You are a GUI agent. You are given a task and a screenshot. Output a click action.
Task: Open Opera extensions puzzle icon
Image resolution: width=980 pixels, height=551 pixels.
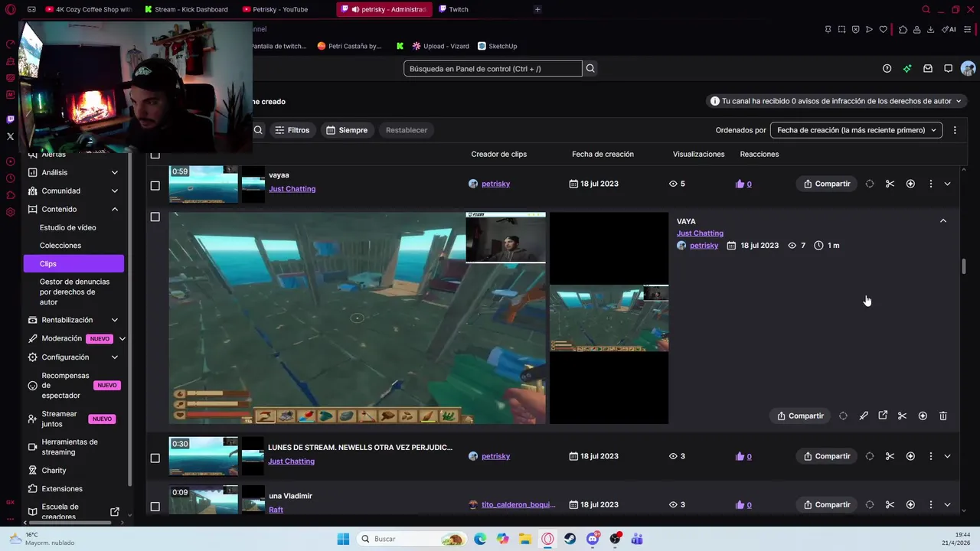pyautogui.click(x=903, y=29)
